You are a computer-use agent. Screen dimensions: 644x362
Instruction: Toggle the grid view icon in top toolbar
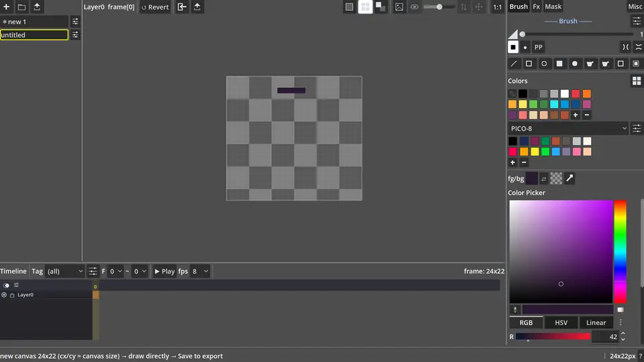(x=365, y=7)
